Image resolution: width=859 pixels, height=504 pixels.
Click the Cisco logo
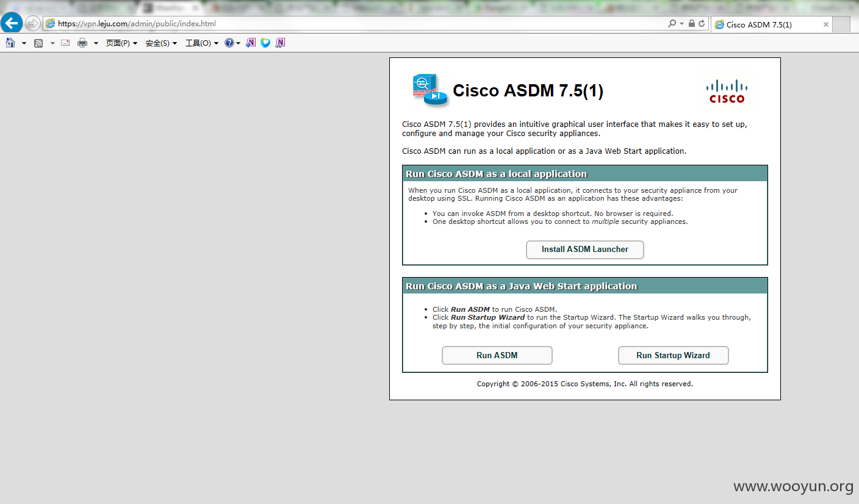726,91
